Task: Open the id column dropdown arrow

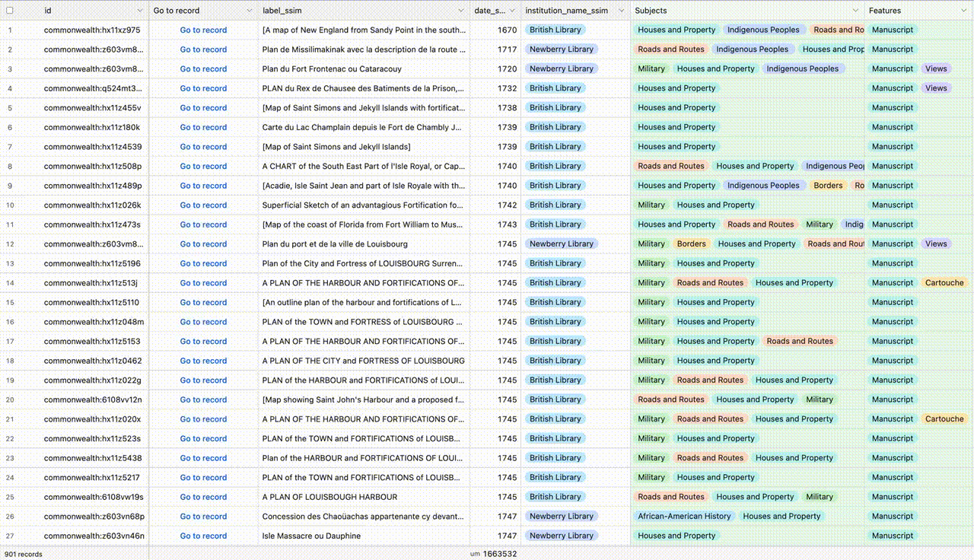Action: tap(139, 11)
